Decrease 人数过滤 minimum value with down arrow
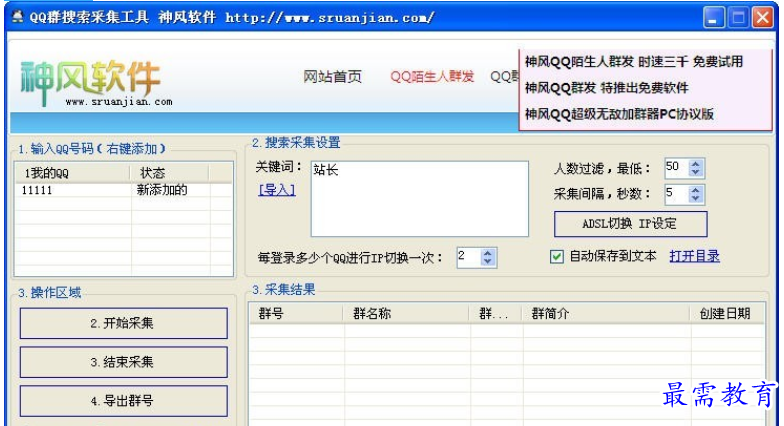This screenshot has height=426, width=784. coord(696,172)
